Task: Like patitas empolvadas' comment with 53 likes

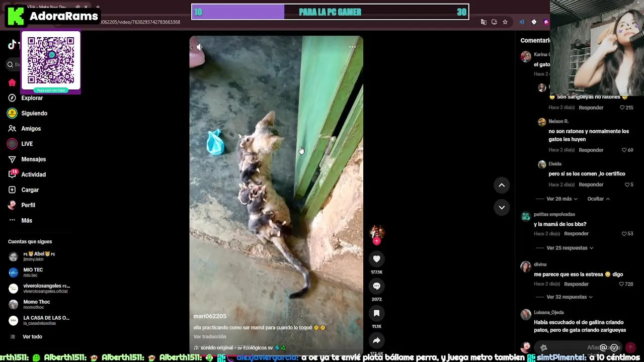Action: [x=624, y=234]
